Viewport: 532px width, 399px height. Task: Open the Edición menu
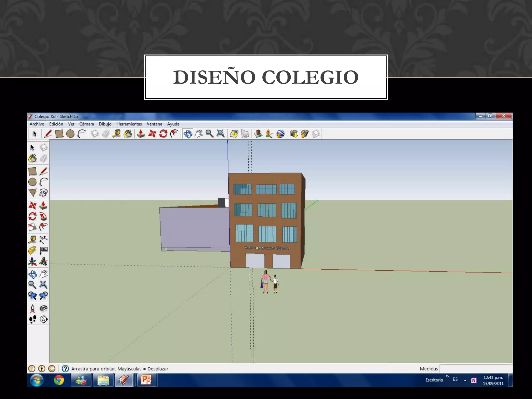(x=56, y=124)
